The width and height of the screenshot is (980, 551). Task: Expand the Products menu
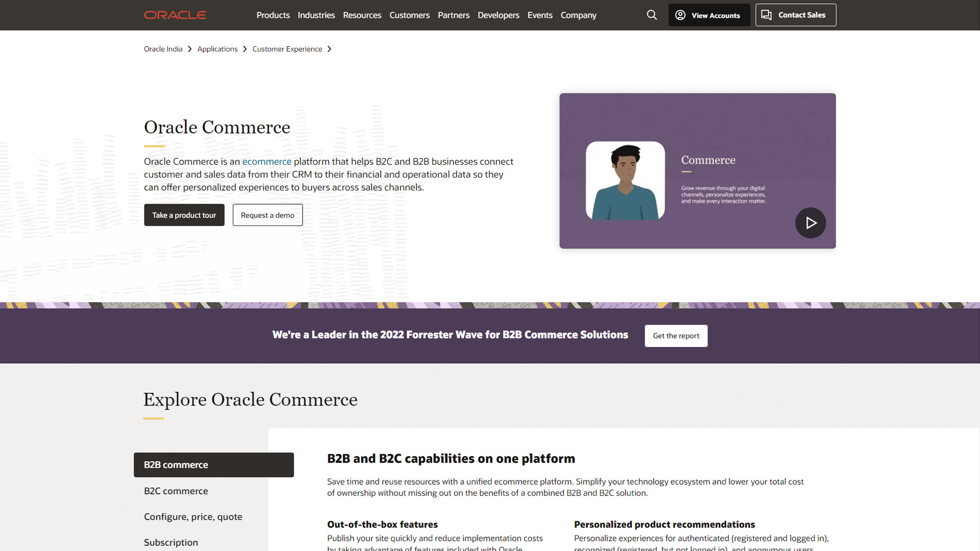pyautogui.click(x=273, y=15)
